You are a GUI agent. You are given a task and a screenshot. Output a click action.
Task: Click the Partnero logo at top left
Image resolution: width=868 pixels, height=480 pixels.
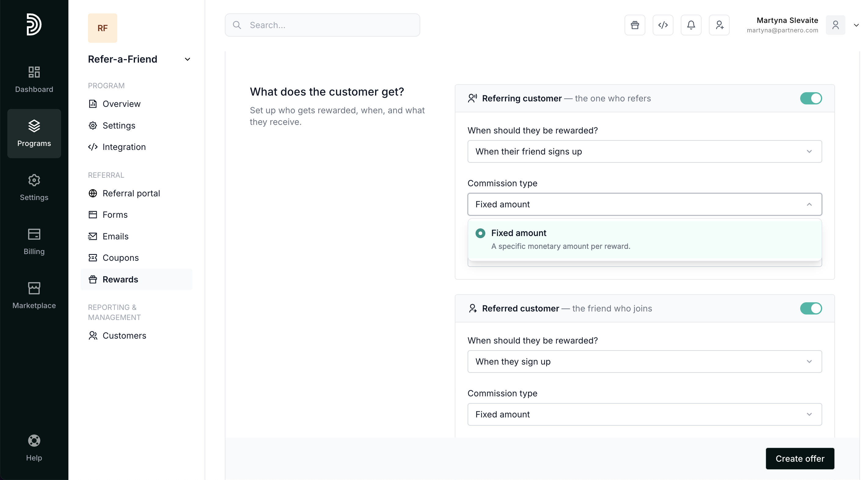coord(34,24)
